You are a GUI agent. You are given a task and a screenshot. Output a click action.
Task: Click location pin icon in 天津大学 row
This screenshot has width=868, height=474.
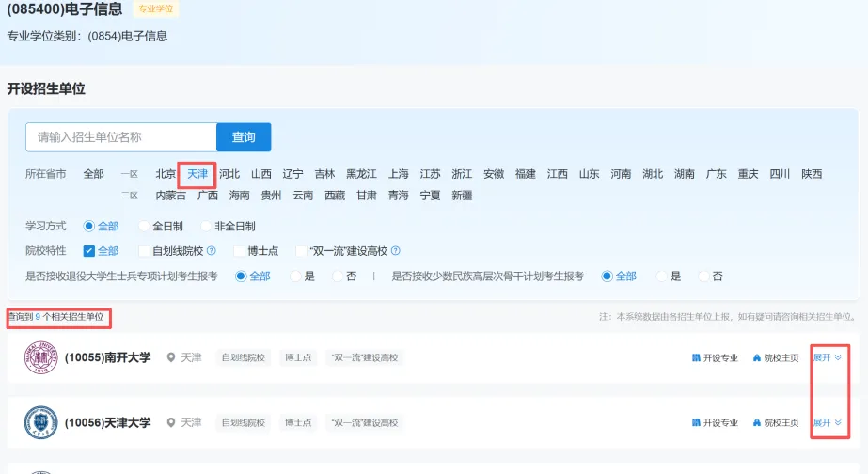click(x=171, y=422)
